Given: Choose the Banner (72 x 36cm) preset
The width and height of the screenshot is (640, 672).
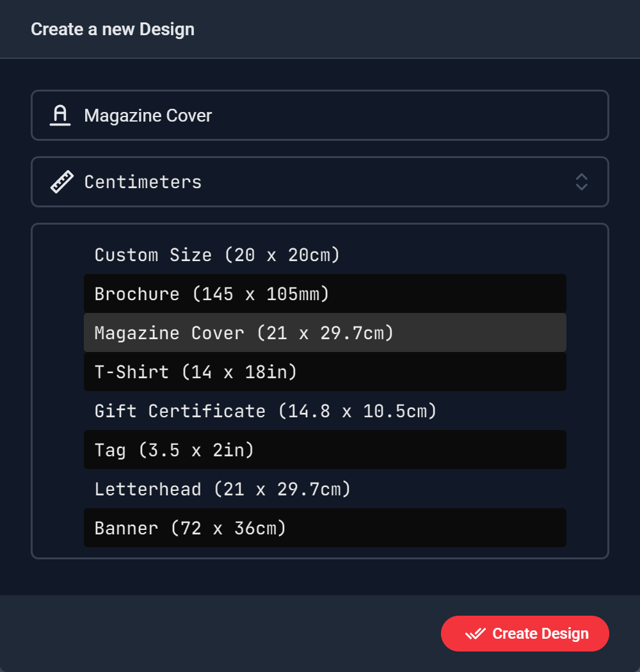Looking at the screenshot, I should (x=325, y=528).
